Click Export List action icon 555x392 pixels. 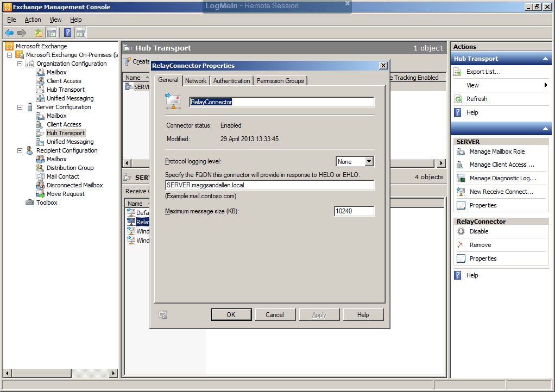pyautogui.click(x=458, y=72)
